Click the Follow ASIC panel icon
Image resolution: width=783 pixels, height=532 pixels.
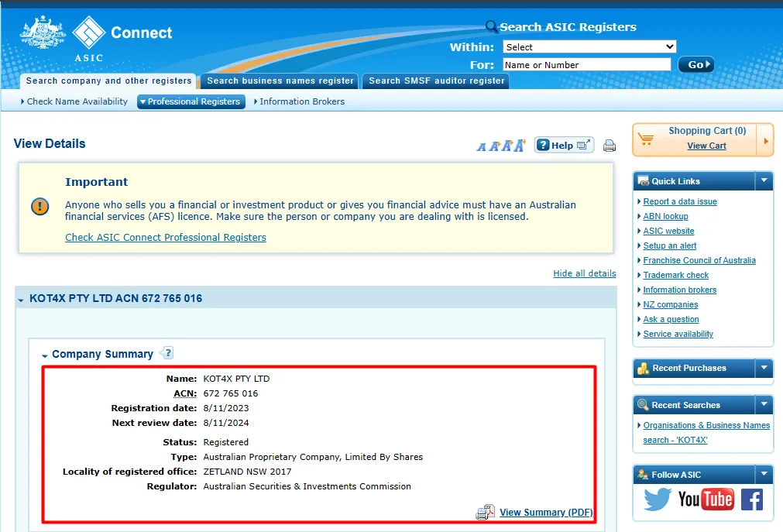[643, 475]
